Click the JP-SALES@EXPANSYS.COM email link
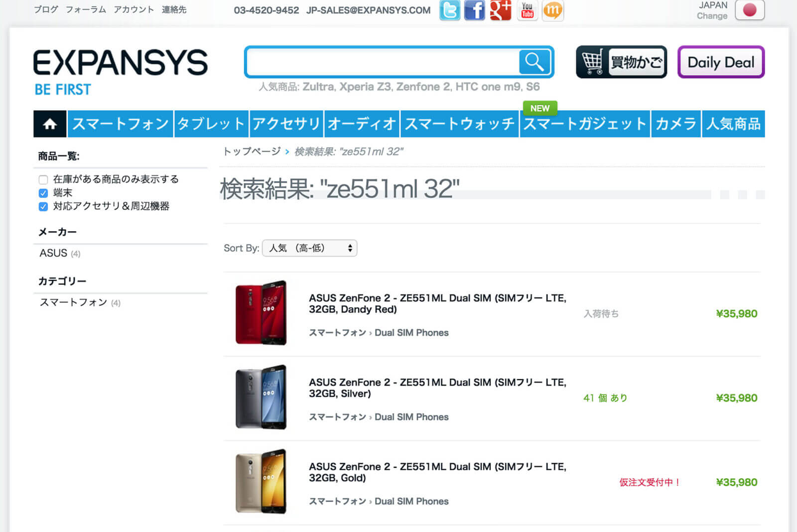This screenshot has height=532, width=797. (369, 10)
